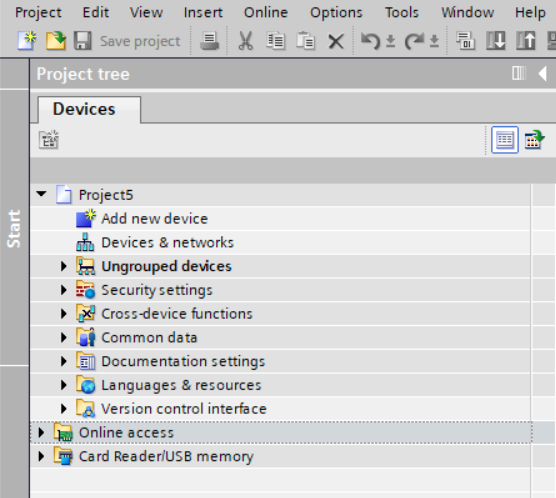Click the Print icon in toolbar
Screen dimensions: 556x498
(x=210, y=41)
